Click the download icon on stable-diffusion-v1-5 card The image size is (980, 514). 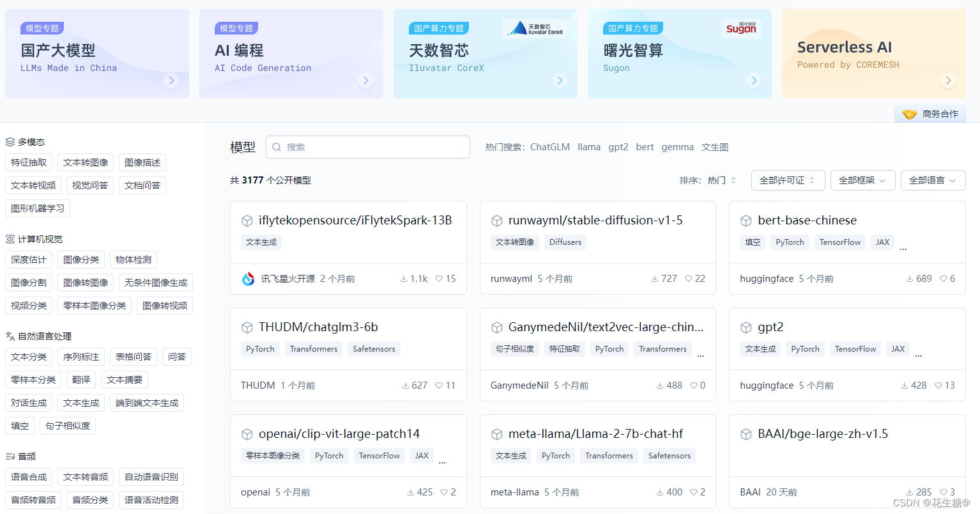point(655,279)
